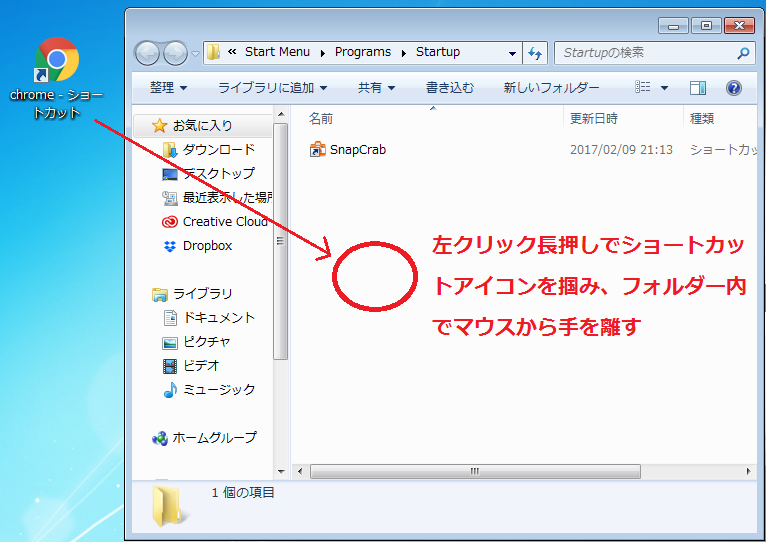Open Dropbox in favorites
This screenshot has width=766, height=542.
click(208, 245)
